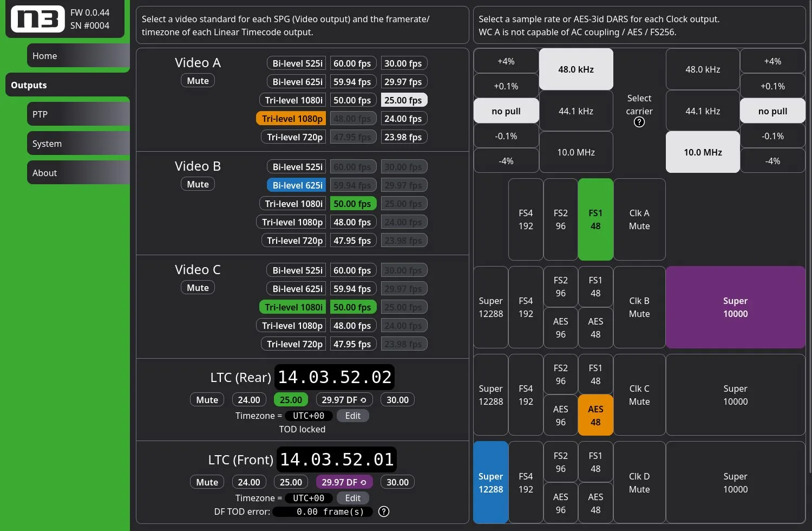Select 44.1 kHz in the left carrier column
Screen dimensions: 812x531
coord(576,111)
